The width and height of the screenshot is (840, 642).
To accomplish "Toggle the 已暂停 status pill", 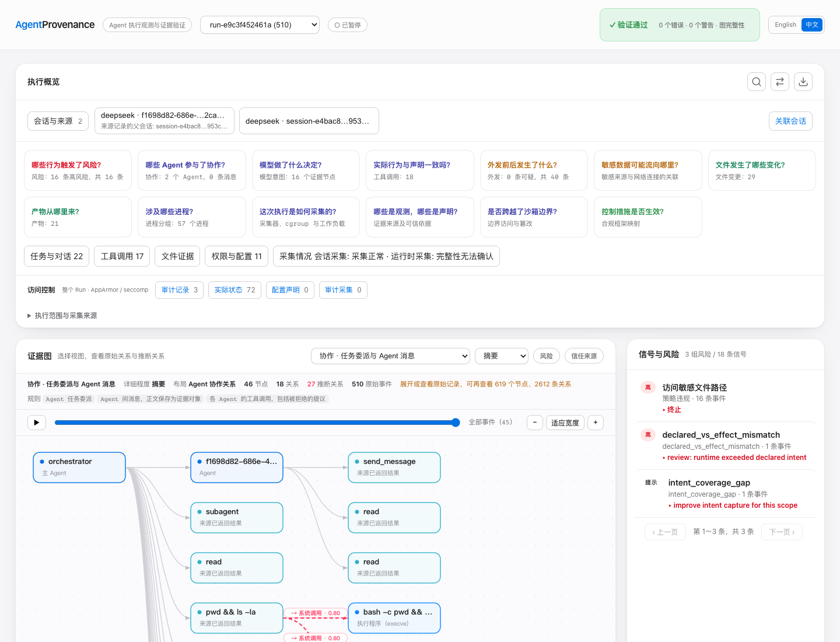I will pos(348,25).
